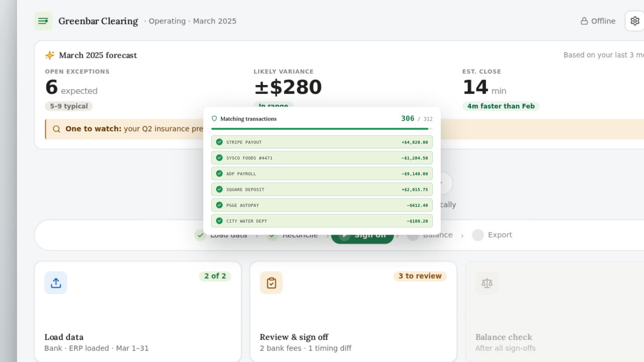Open the Load data card
Viewport: 644px width, 362px height.
[138, 312]
